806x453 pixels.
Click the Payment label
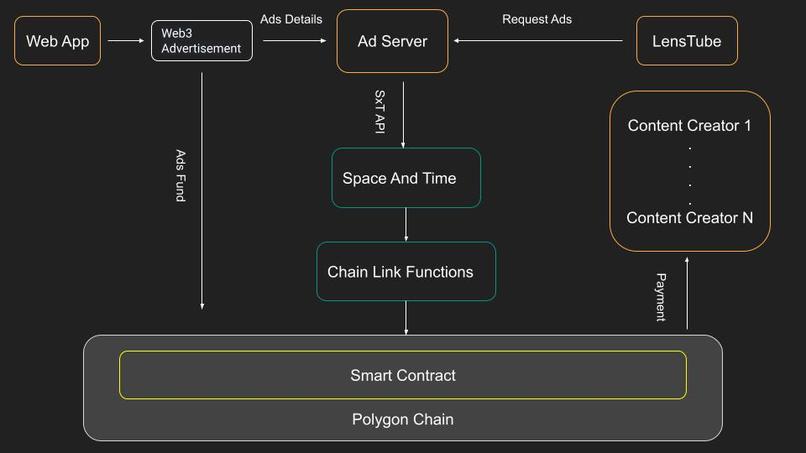point(661,297)
